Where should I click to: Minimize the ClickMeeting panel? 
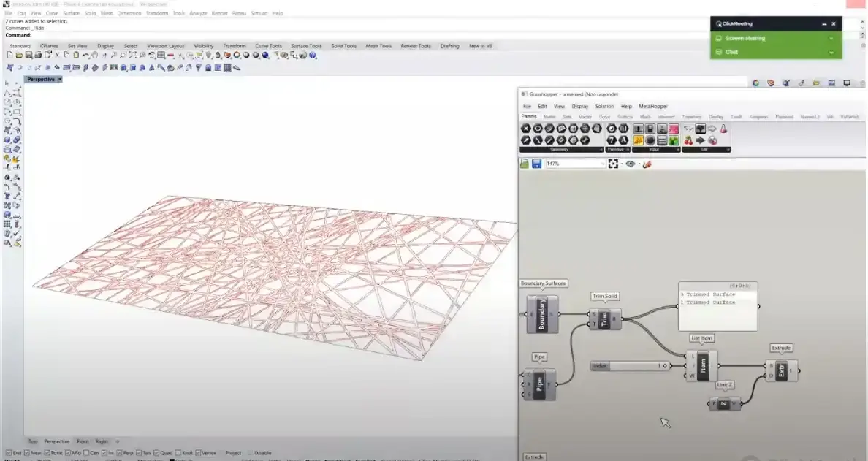click(824, 24)
